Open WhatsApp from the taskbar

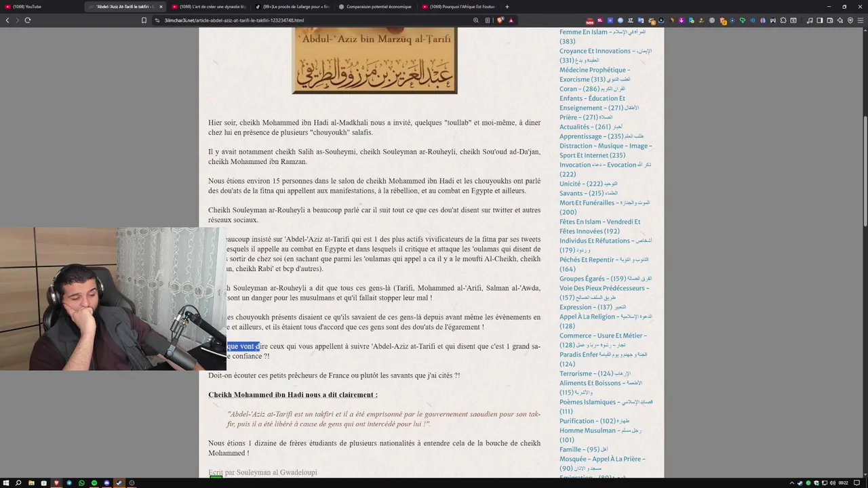pyautogui.click(x=81, y=483)
